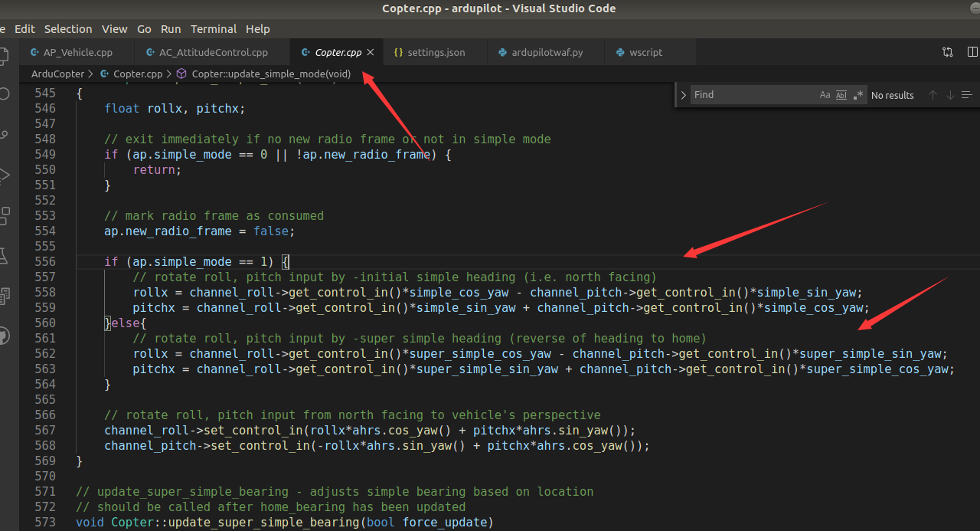Open the remote/references view icon below the flask
This screenshot has width=980, height=531.
(x=3, y=295)
